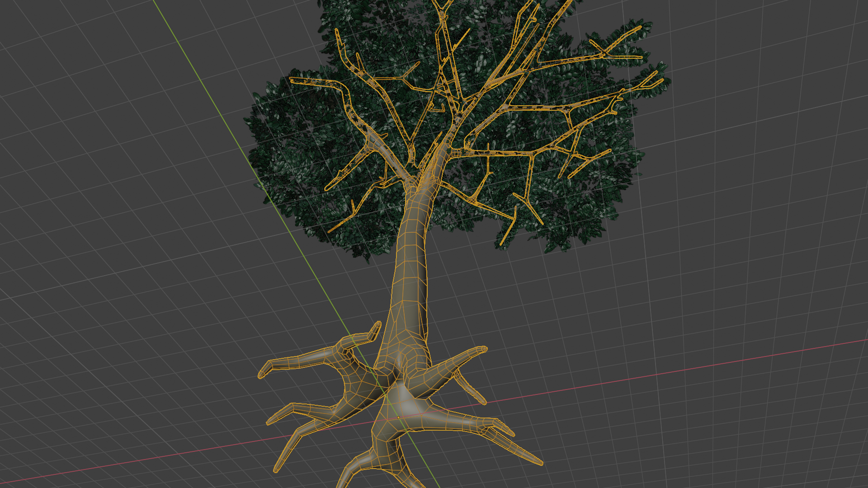
Task: Click the leftmost root tip
Action: (261, 374)
